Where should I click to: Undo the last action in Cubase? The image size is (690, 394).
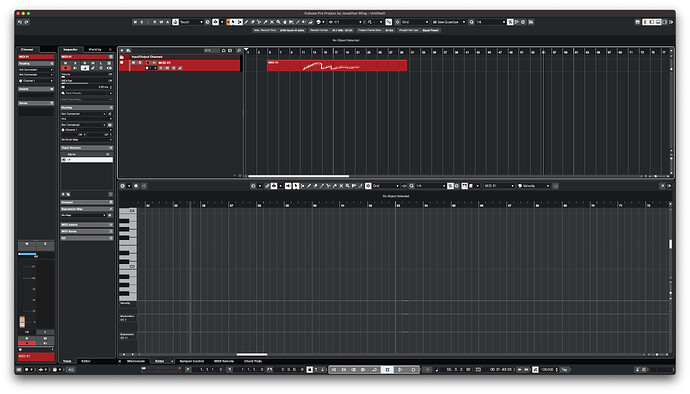[20, 22]
